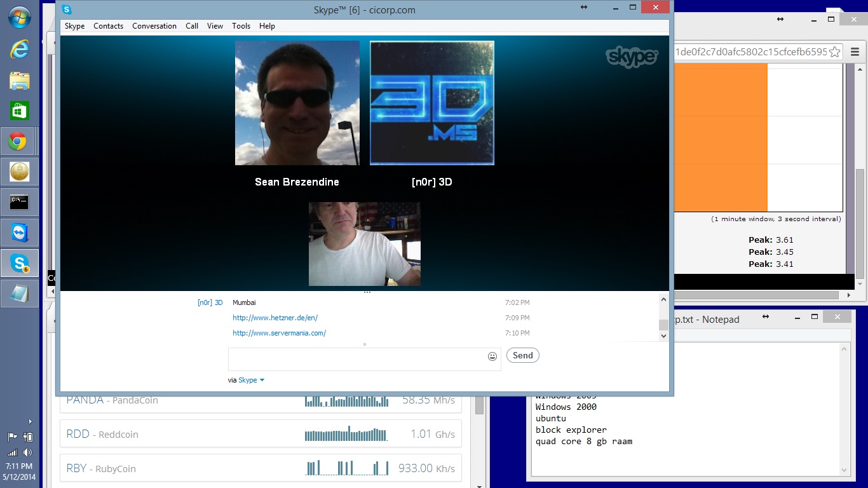Open the emoticon picker in message box
This screenshot has width=868, height=488.
click(x=492, y=356)
